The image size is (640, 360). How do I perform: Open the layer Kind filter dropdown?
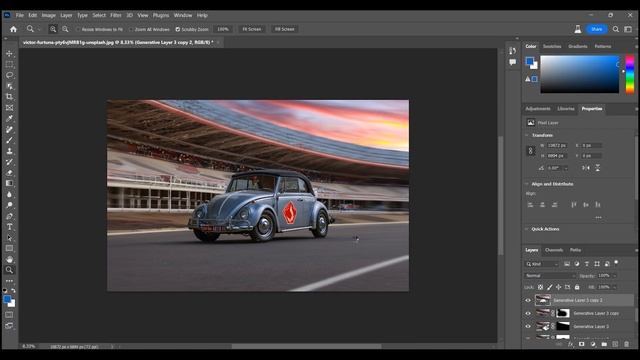coord(542,264)
